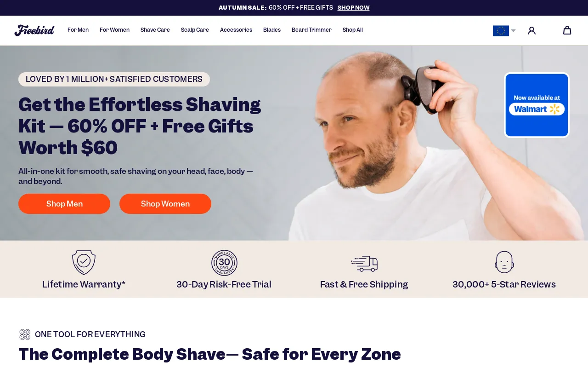
Task: Click the Shop Women button
Action: (x=165, y=204)
